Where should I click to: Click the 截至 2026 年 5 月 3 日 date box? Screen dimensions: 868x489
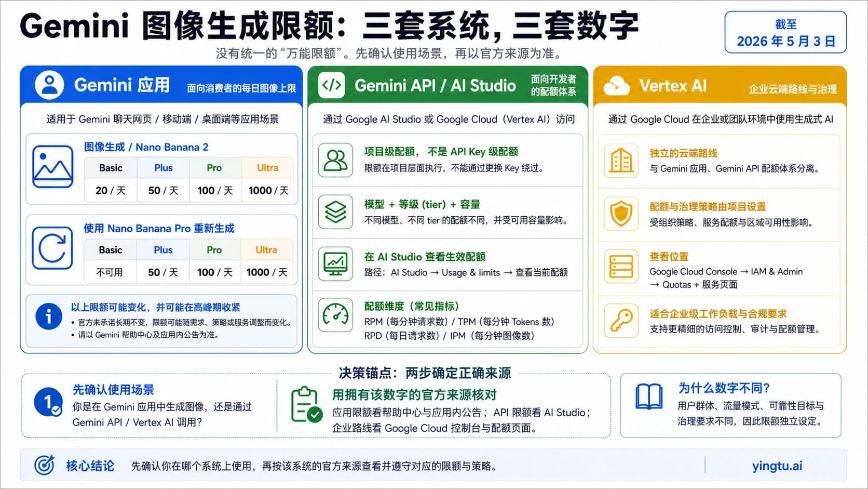[x=785, y=33]
